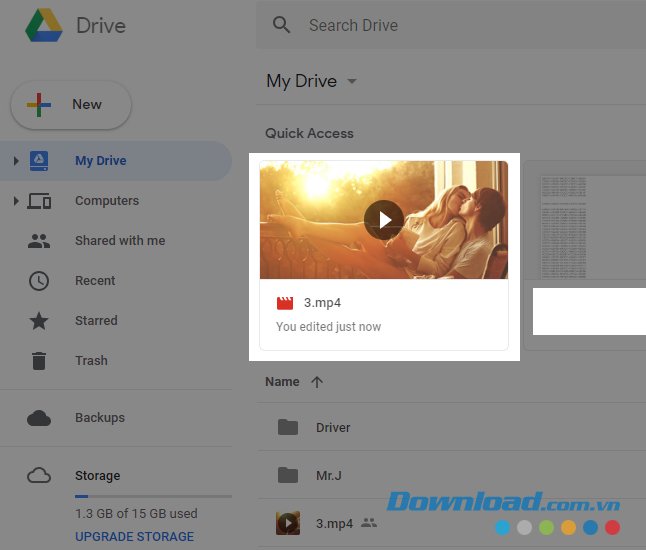Type in the Search Drive field
Screen dimensions: 646x550
tap(451, 25)
